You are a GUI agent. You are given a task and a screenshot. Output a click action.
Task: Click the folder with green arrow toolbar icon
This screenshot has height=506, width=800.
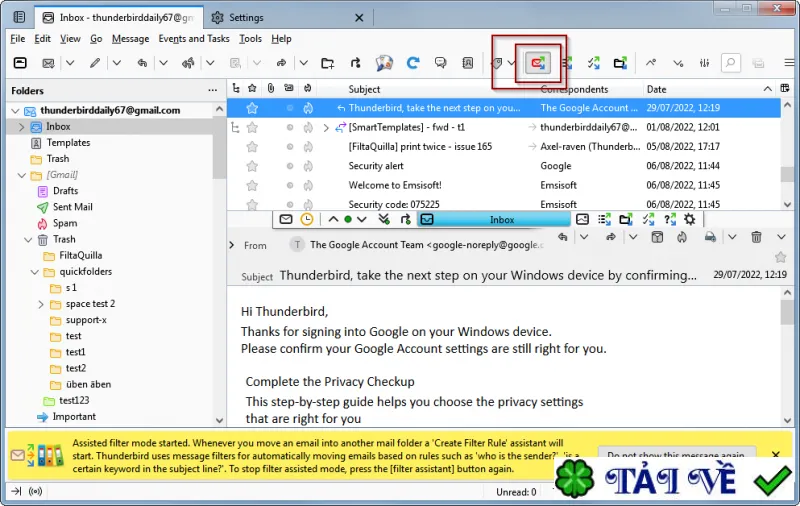pos(620,63)
